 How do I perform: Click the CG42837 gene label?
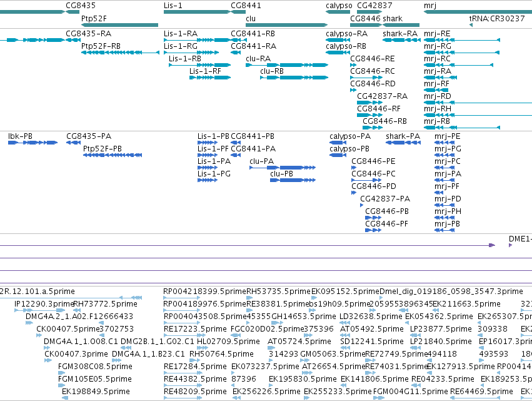pyautogui.click(x=374, y=6)
